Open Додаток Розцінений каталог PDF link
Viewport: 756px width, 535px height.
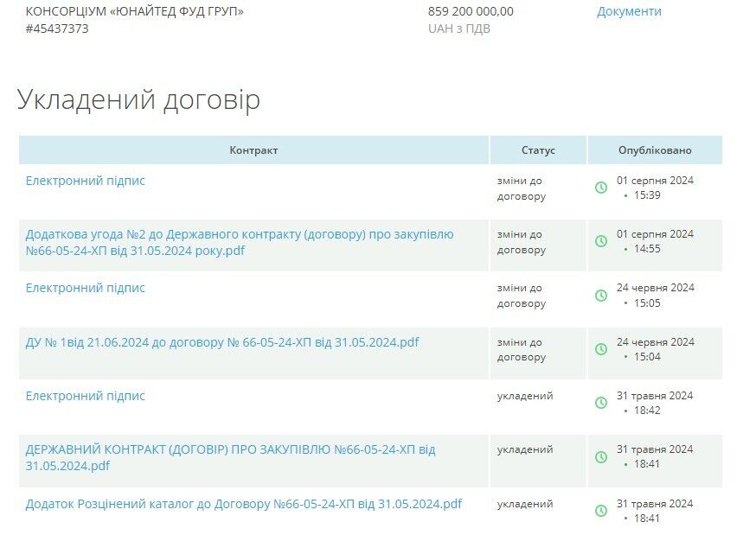tap(244, 504)
